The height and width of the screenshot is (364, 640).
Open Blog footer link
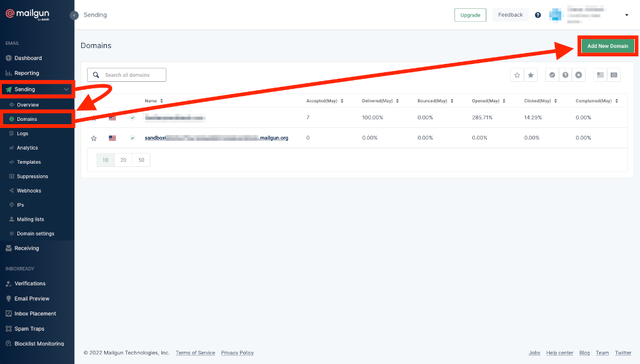click(584, 353)
